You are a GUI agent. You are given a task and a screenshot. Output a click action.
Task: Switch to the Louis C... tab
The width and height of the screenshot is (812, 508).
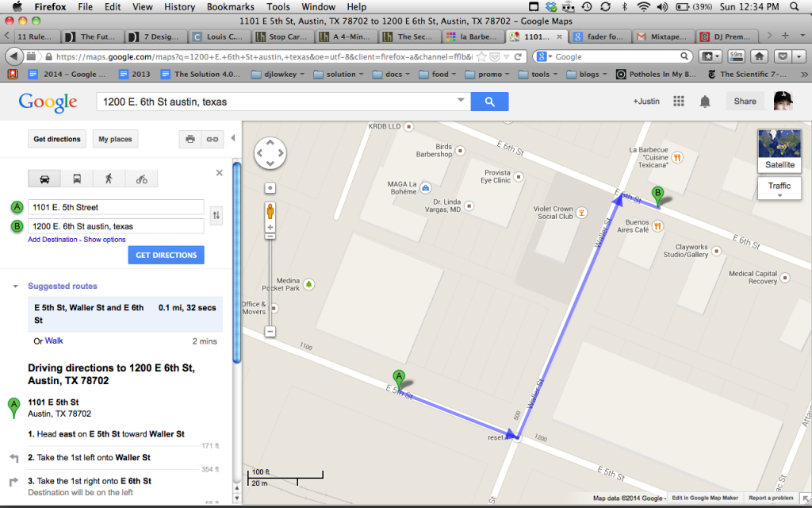[219, 37]
